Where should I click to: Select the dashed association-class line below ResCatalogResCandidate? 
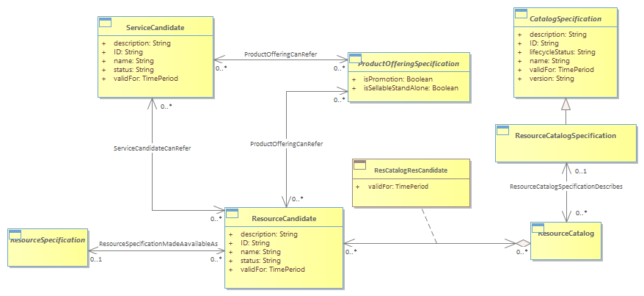click(429, 225)
